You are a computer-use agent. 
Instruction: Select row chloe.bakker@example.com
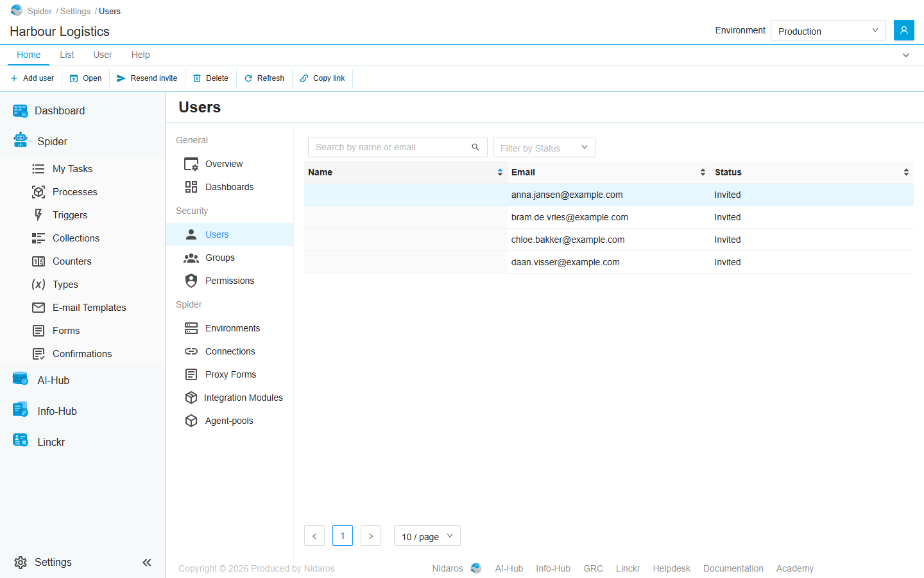point(609,240)
